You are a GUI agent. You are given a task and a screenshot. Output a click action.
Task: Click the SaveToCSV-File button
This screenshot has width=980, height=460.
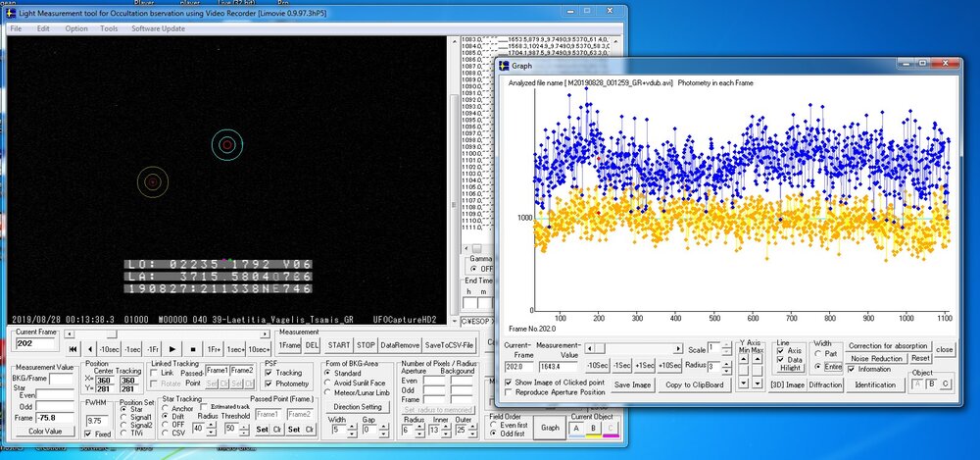pyautogui.click(x=449, y=345)
